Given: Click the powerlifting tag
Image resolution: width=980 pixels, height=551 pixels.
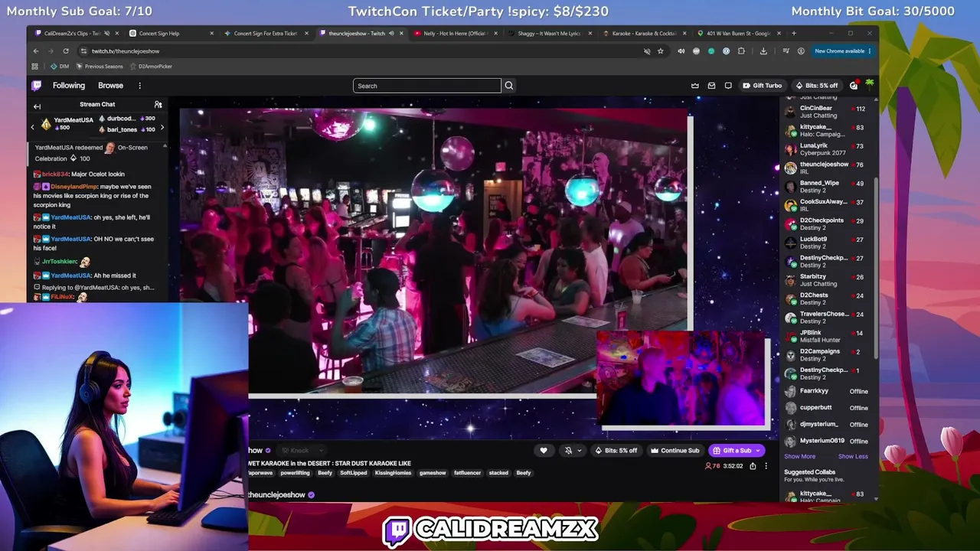Looking at the screenshot, I should pyautogui.click(x=296, y=473).
